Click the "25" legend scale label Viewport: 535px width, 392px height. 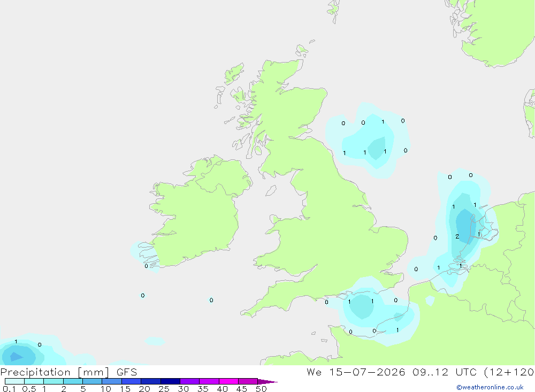coord(164,389)
